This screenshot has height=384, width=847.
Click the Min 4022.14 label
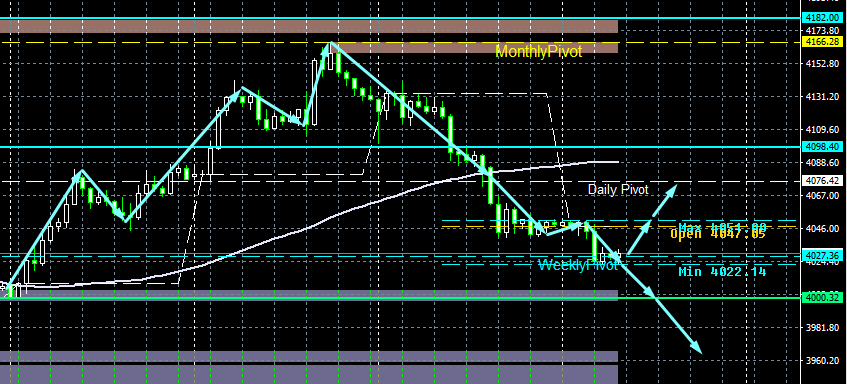click(722, 272)
